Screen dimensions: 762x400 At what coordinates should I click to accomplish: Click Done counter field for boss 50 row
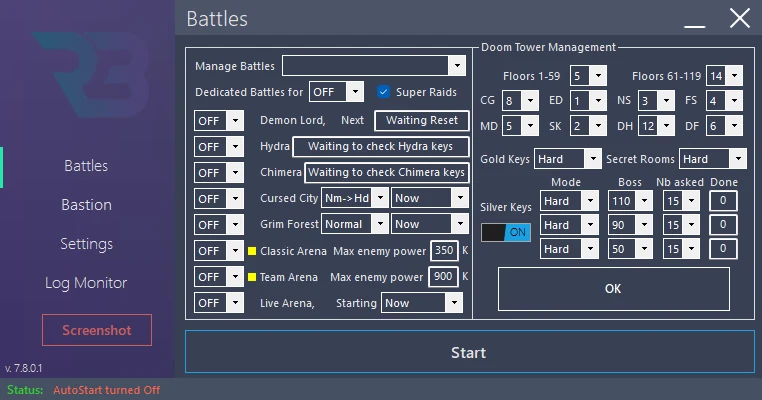[x=723, y=248]
